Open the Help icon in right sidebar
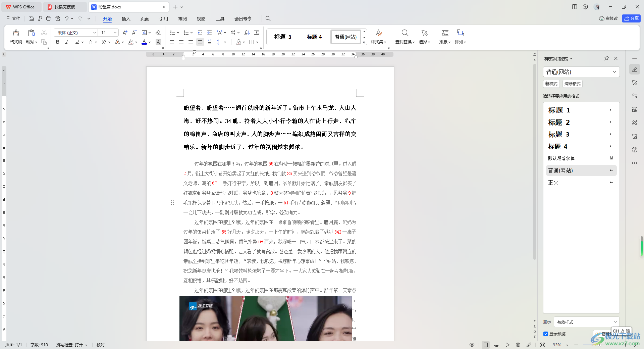The width and height of the screenshot is (644, 349). 635,150
